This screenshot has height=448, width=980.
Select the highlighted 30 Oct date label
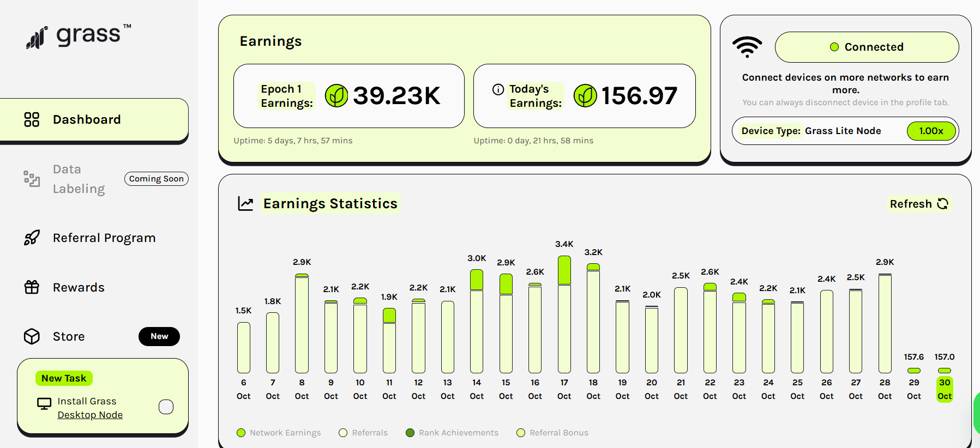pyautogui.click(x=945, y=389)
